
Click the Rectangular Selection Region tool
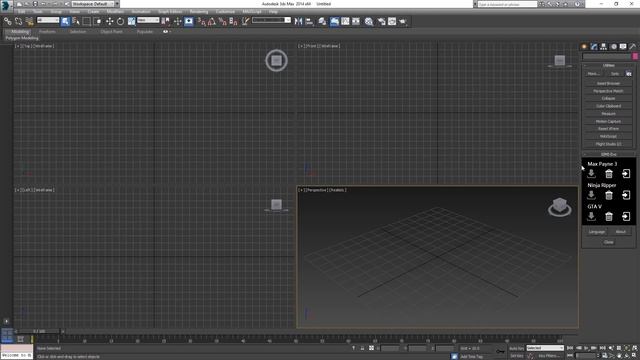click(87, 21)
